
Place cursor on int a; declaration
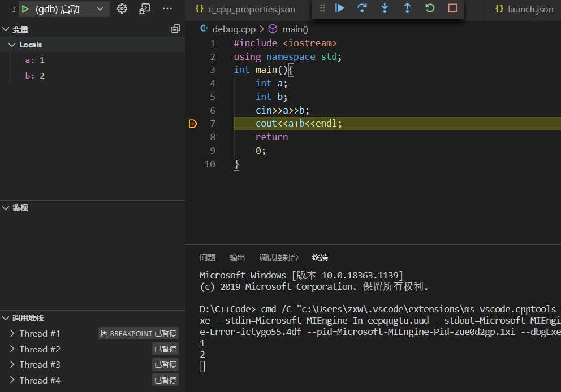point(271,84)
